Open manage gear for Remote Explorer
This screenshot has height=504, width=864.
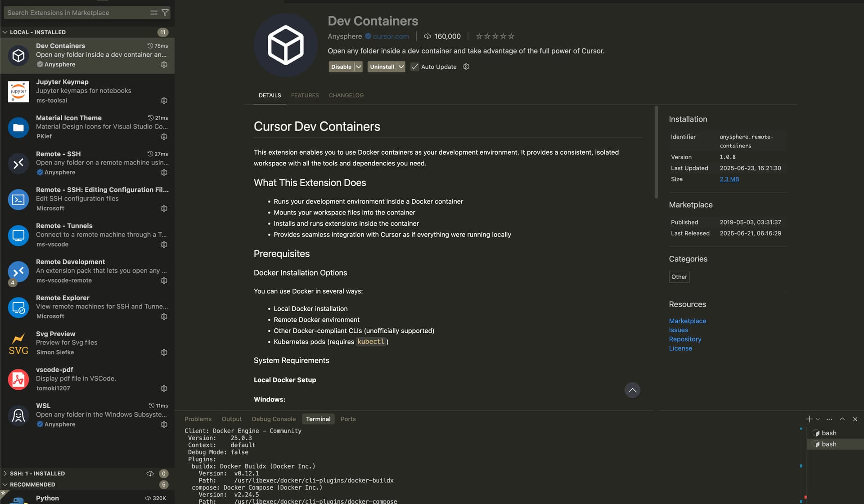[x=164, y=317]
